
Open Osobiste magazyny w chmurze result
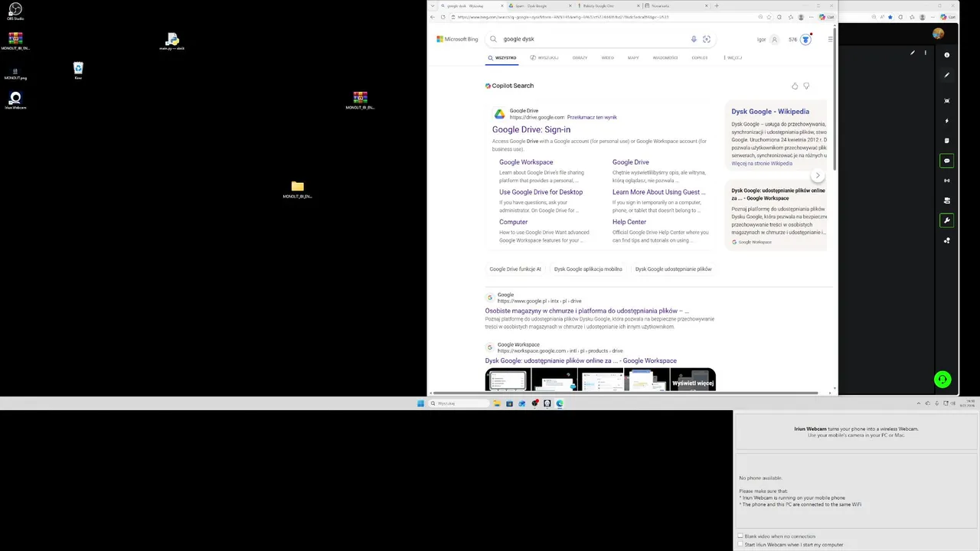pos(586,311)
